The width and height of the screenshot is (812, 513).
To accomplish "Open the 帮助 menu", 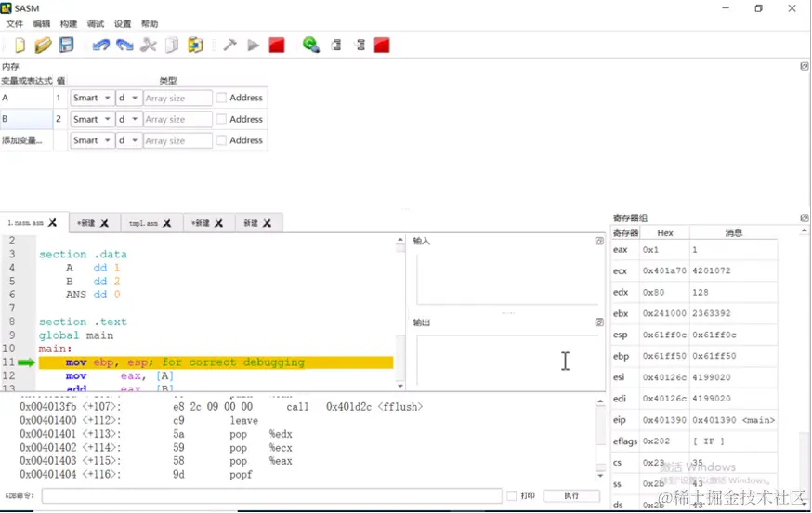I will [150, 24].
